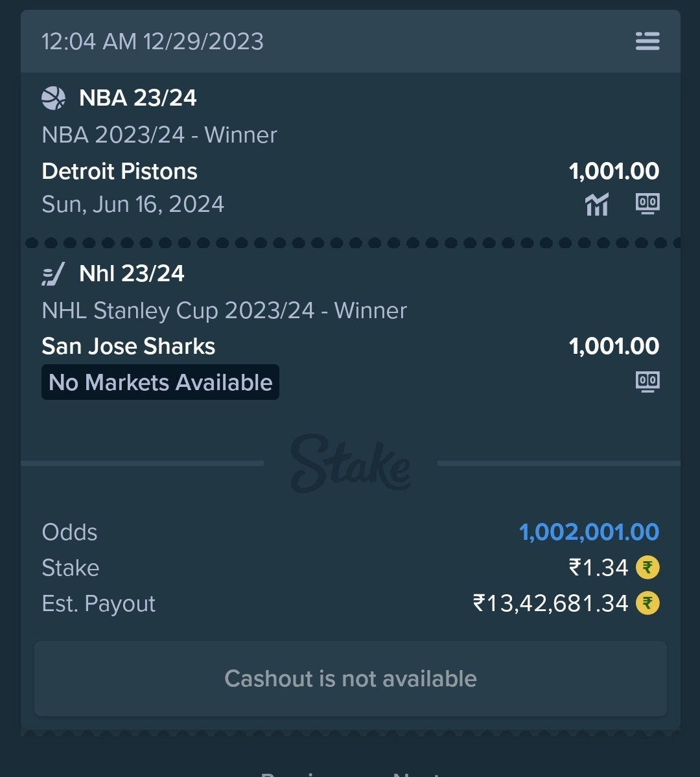Select the San Jose Sharks selection
Screen dimensions: 700x777
(128, 347)
